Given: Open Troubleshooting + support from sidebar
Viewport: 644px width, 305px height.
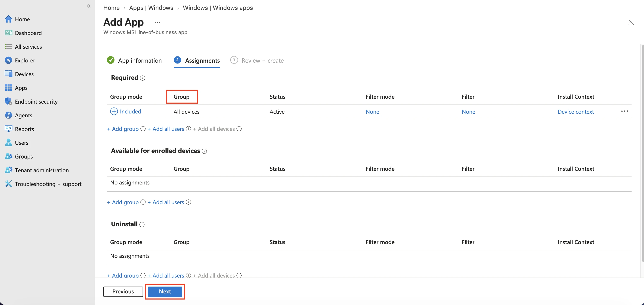Looking at the screenshot, I should click(48, 184).
